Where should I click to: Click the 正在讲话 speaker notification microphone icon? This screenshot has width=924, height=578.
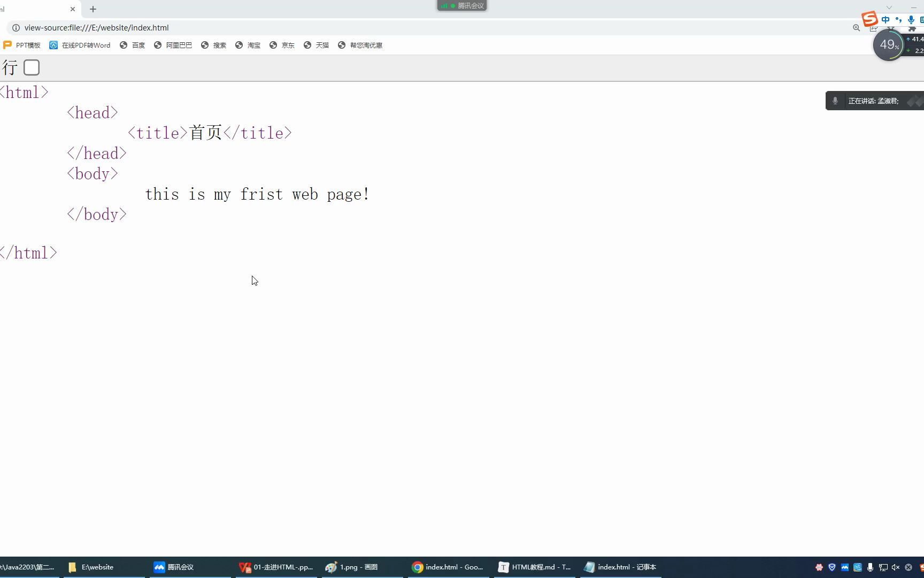pos(835,101)
